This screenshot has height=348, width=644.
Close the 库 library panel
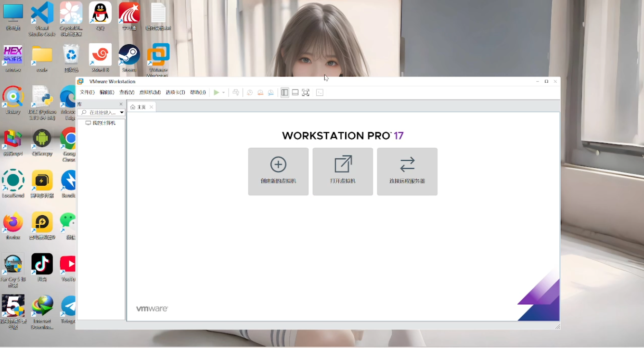[121, 104]
